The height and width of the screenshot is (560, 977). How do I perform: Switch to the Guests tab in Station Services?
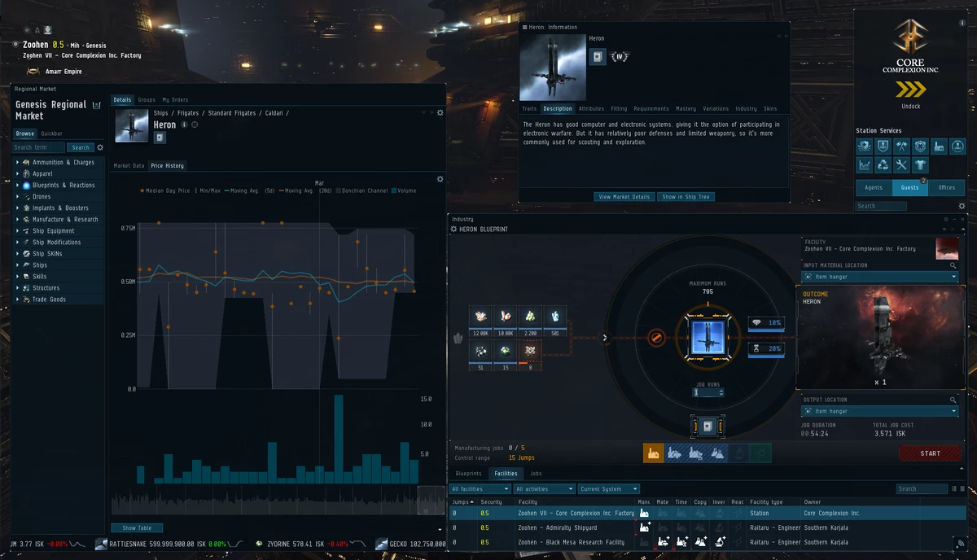(909, 187)
